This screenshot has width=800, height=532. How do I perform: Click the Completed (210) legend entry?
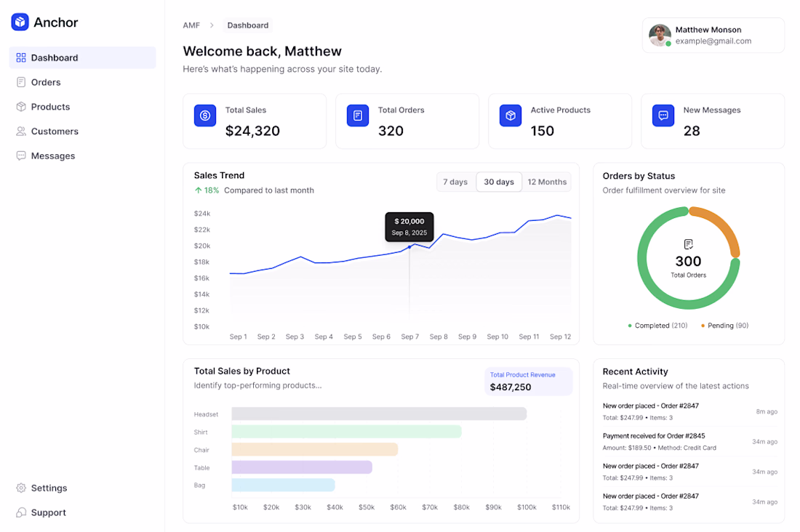click(x=657, y=326)
